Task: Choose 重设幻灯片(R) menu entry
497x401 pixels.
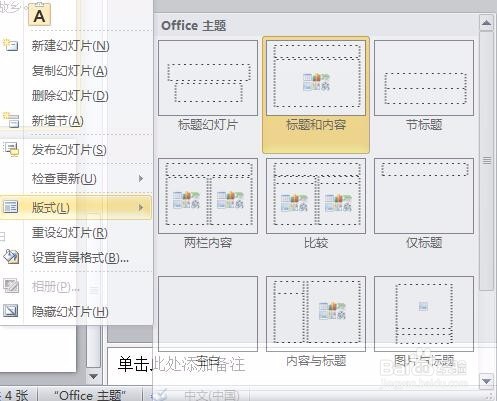Action: 69,232
